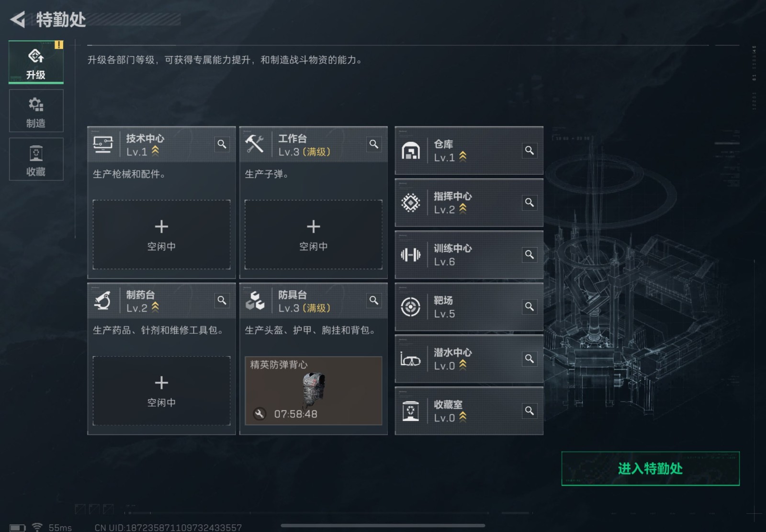
Task: Click upgrade chevrons next to 收藏室 Lv.0
Action: (463, 417)
